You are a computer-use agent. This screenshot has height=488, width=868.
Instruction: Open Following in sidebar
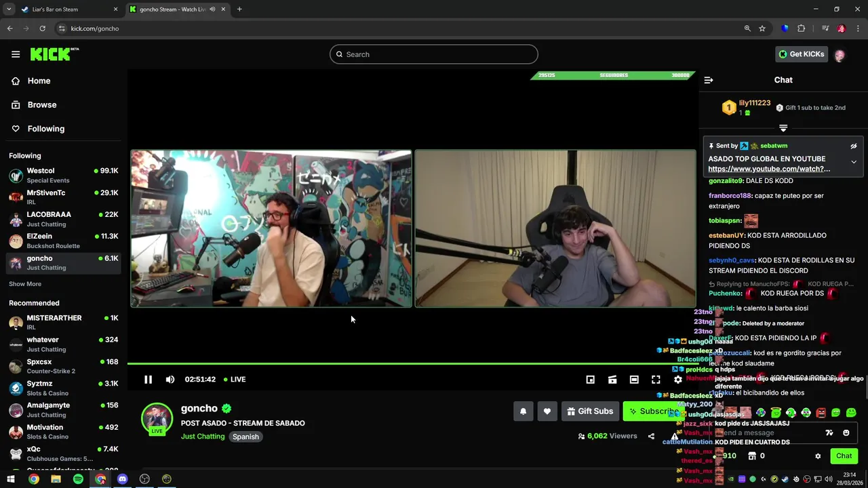45,129
